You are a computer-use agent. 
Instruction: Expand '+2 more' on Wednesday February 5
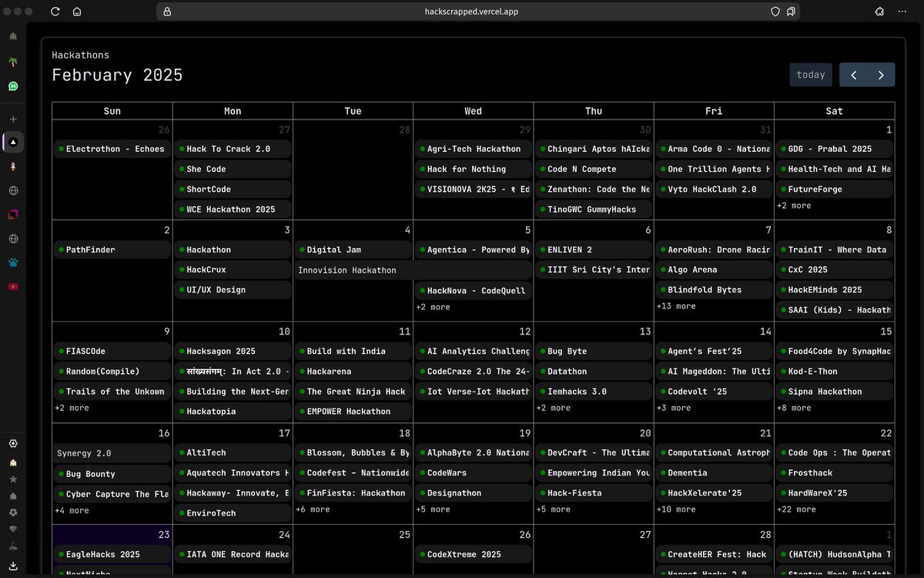[433, 307]
